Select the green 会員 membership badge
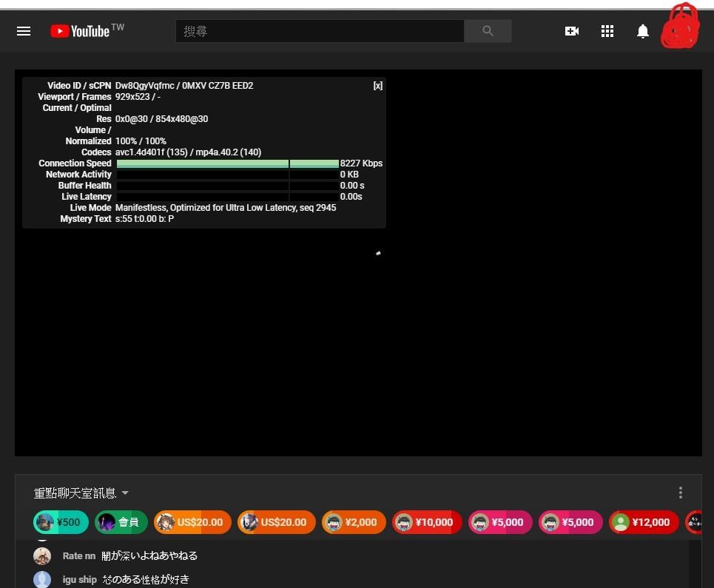 pos(121,522)
